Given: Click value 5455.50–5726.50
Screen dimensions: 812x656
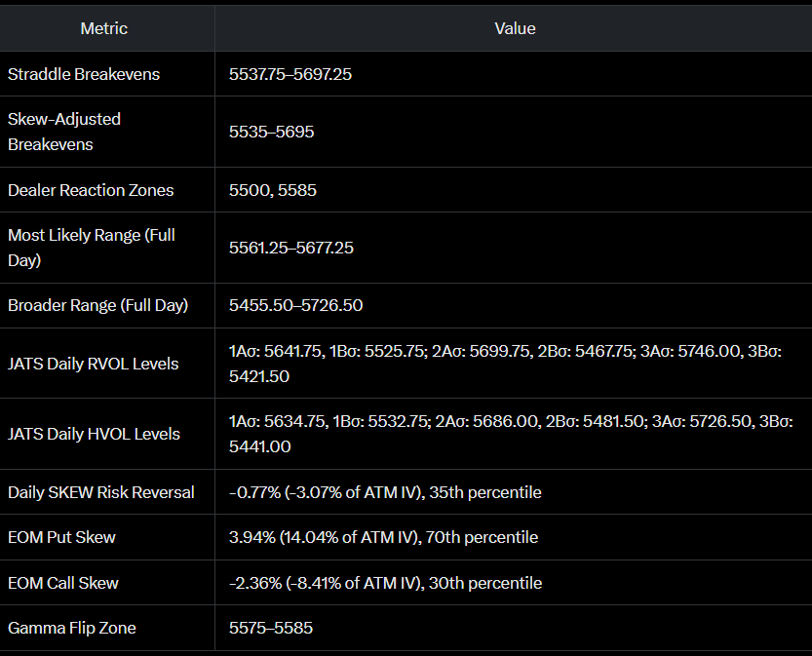Looking at the screenshot, I should pyautogui.click(x=295, y=305).
